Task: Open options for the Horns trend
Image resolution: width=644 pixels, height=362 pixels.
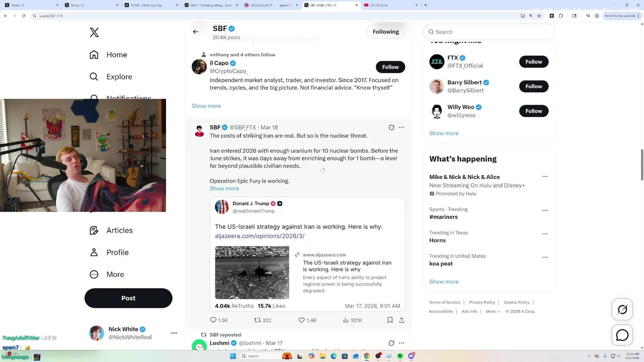Action: (545, 234)
